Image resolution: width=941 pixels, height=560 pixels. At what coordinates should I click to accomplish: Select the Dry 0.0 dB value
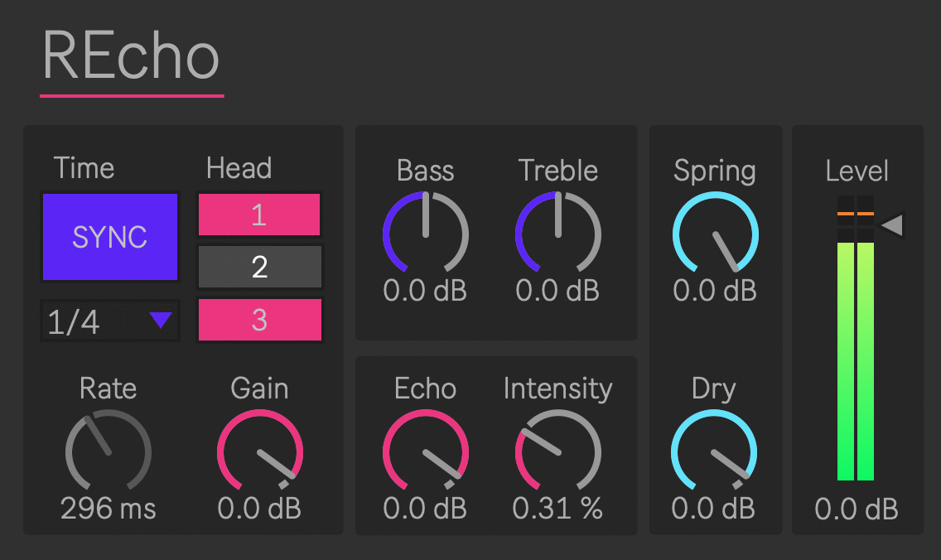[713, 509]
